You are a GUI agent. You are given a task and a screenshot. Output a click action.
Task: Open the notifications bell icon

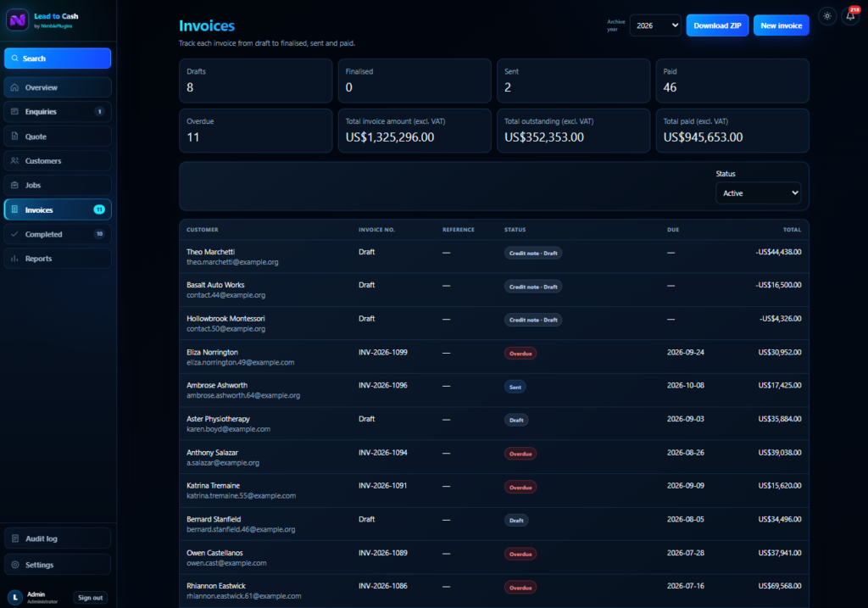(850, 16)
